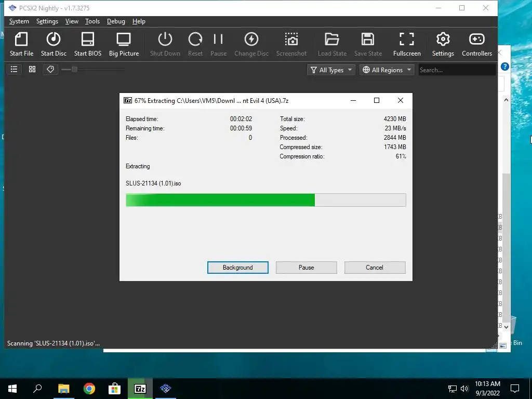The width and height of the screenshot is (532, 399).
Task: Click the Start Disc toolbar icon
Action: coord(54,44)
